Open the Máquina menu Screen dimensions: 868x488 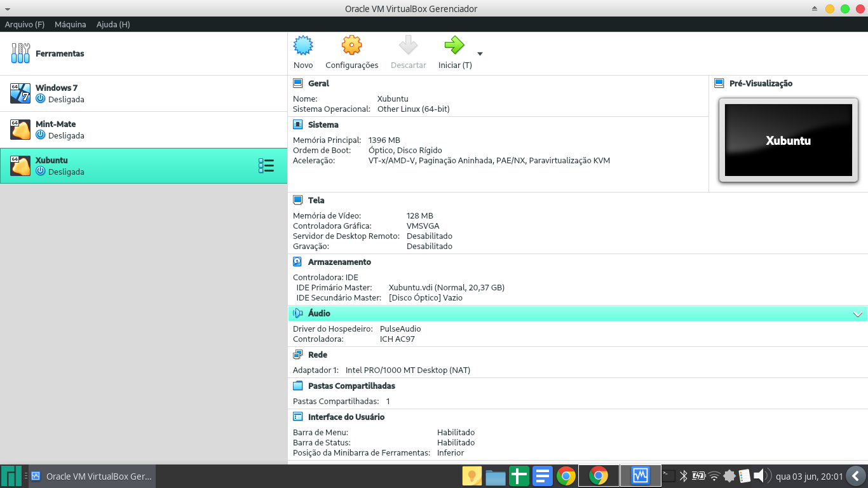(70, 24)
